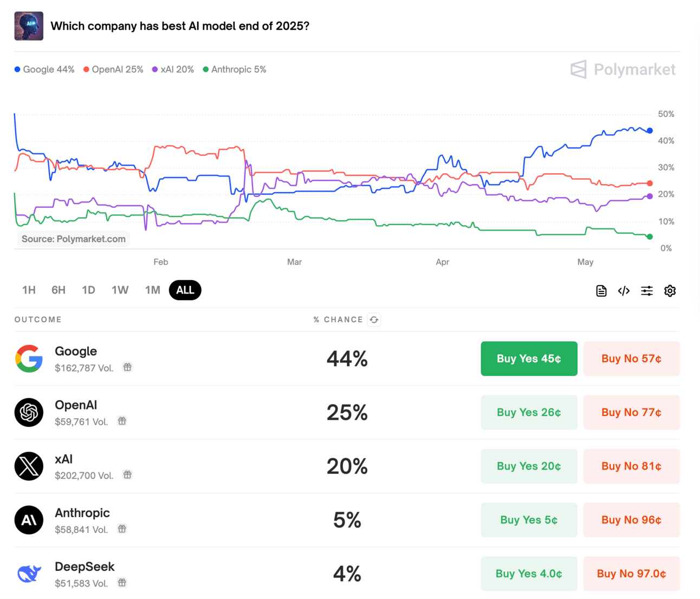
Task: Switch to the ALL time range
Action: (x=185, y=290)
